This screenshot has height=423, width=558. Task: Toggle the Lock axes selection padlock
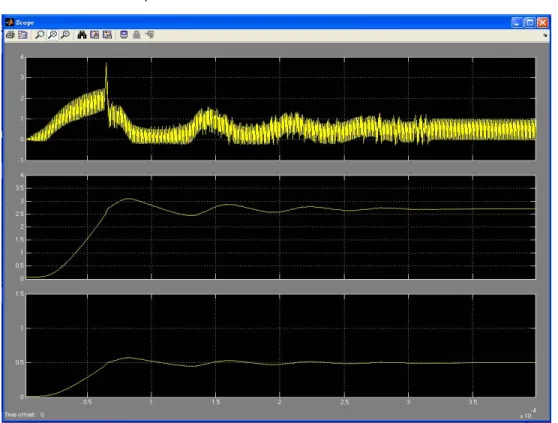(x=136, y=35)
